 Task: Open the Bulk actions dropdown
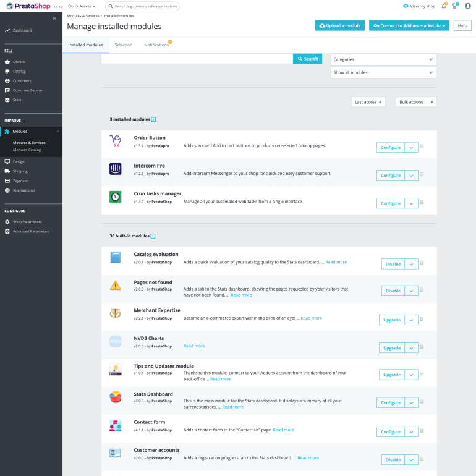click(x=416, y=102)
